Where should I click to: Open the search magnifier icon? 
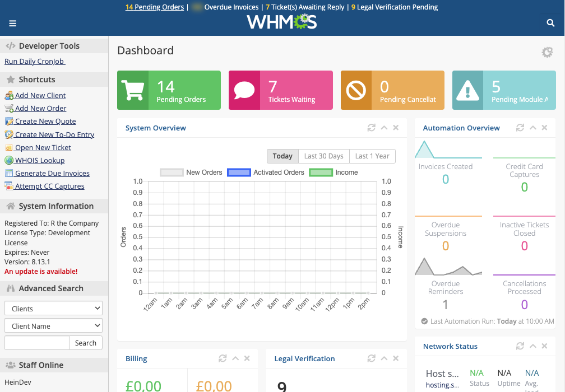(x=550, y=23)
